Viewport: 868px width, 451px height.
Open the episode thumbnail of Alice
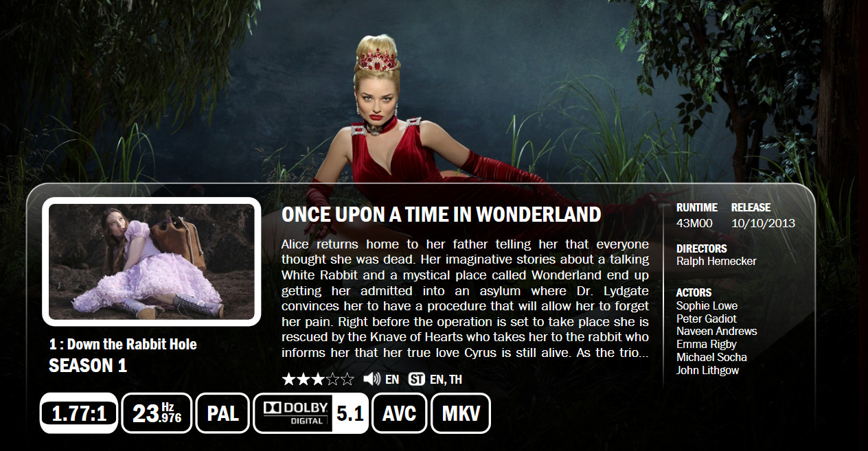pyautogui.click(x=152, y=262)
